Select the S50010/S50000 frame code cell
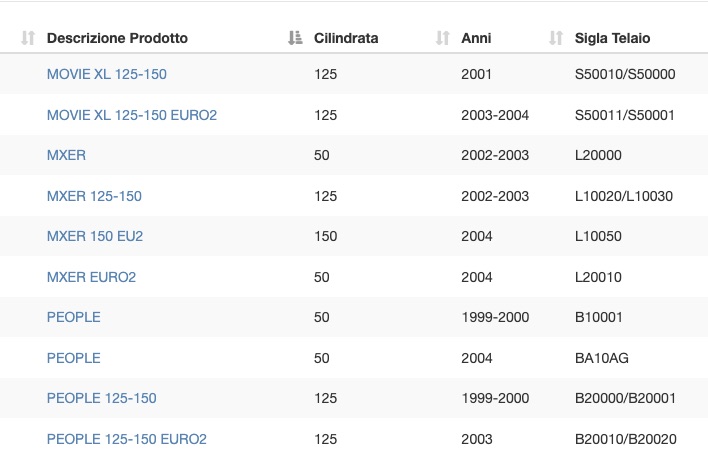Image resolution: width=708 pixels, height=467 pixels. [x=625, y=74]
